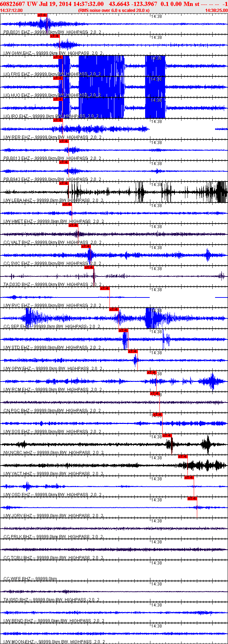228x644 pixels.
Task: Click the RMS noise scaling note
Action: (x=114, y=11)
